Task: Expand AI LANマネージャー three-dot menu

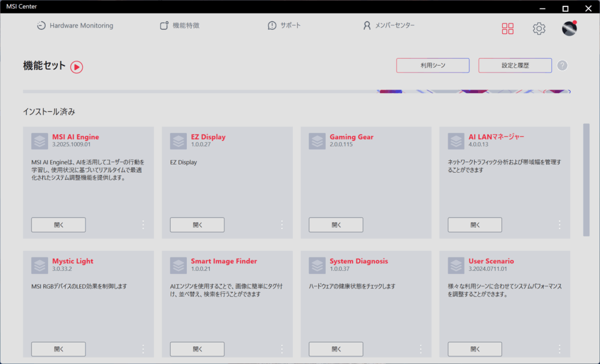Action: [560, 225]
